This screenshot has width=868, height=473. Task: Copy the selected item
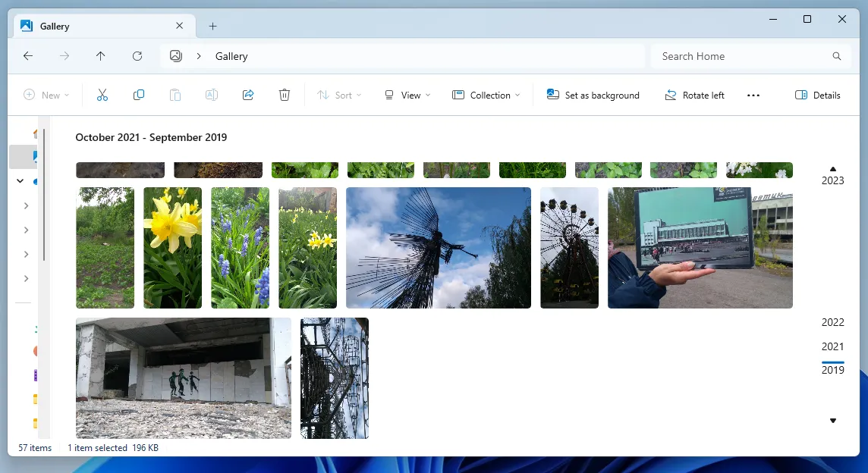pos(139,95)
